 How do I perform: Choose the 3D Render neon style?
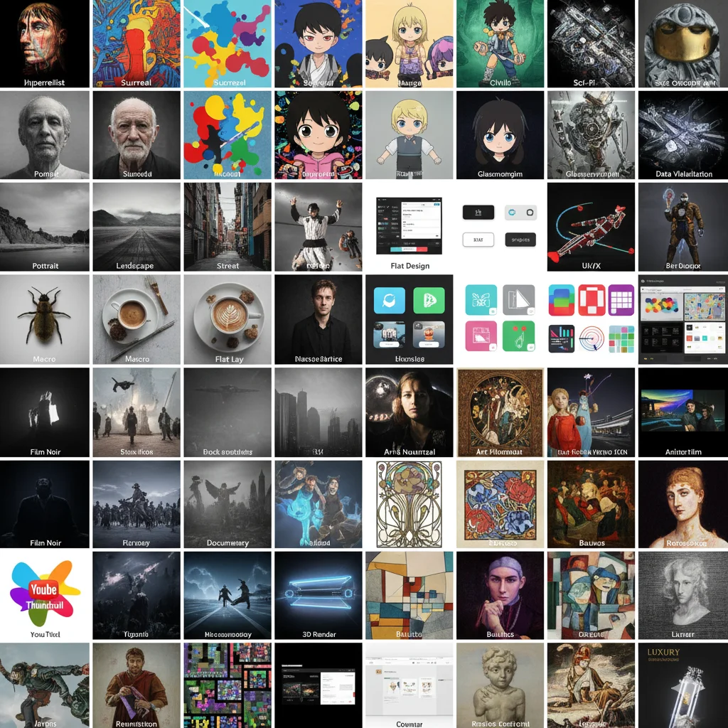point(318,594)
